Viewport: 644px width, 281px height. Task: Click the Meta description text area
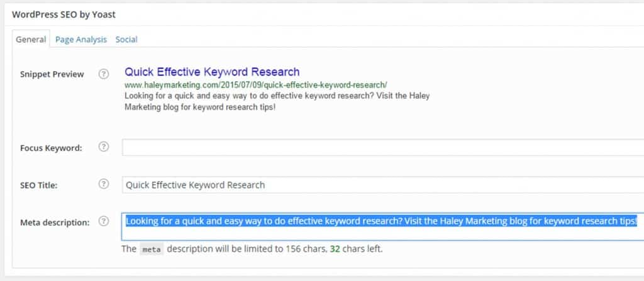coord(383,226)
